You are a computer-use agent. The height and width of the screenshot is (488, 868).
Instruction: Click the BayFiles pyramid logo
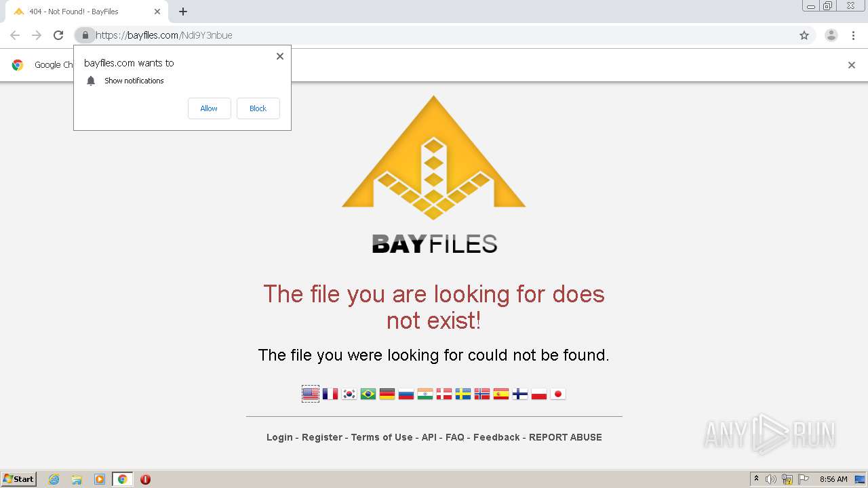(x=434, y=157)
